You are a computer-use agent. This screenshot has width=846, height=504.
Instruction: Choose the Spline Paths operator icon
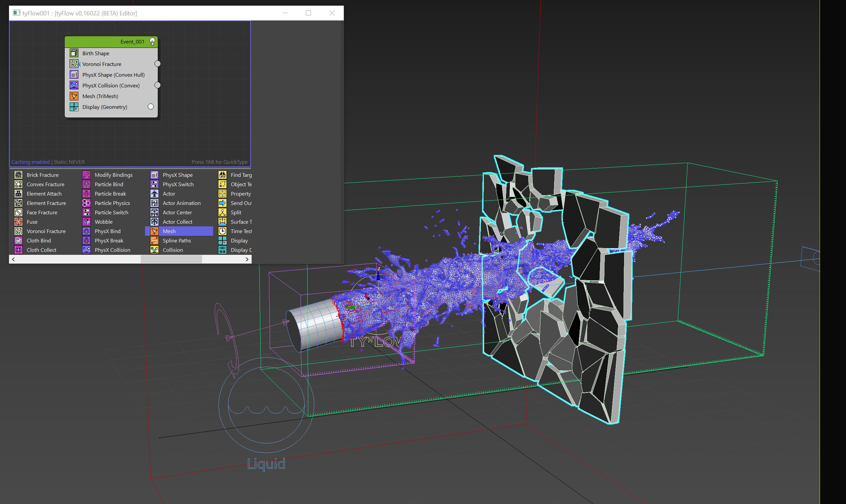[154, 240]
